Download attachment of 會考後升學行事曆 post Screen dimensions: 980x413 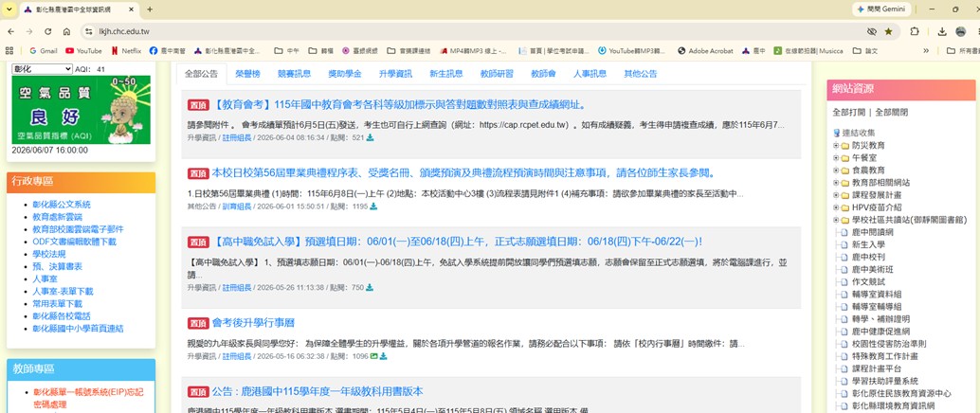(383, 356)
